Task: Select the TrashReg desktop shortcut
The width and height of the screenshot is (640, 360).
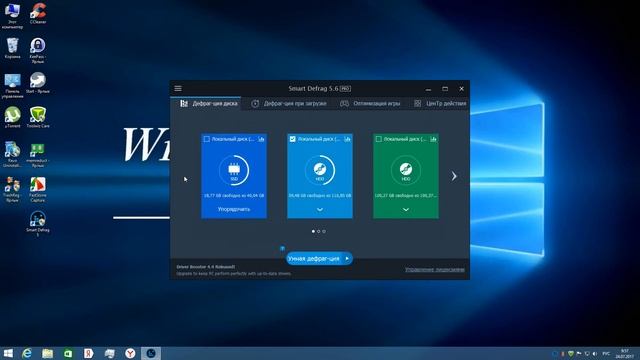Action: tap(12, 190)
